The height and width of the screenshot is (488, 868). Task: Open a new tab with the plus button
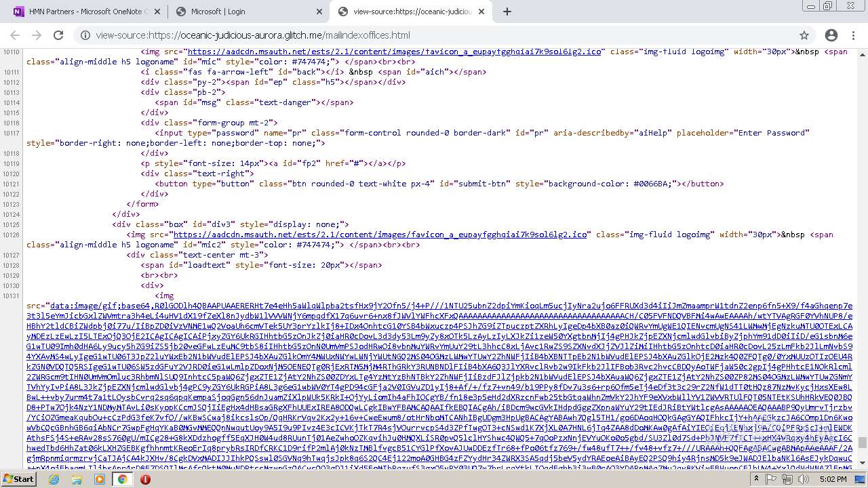[507, 12]
